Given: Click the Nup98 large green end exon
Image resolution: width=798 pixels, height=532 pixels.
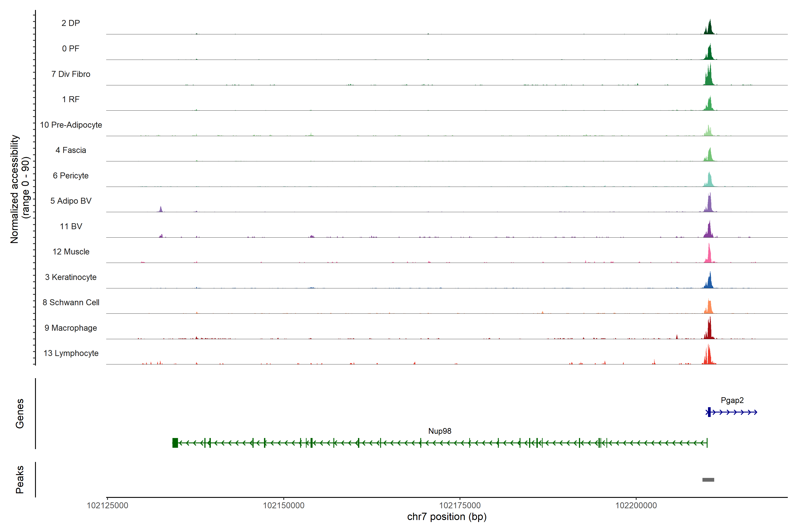Looking at the screenshot, I should [175, 443].
